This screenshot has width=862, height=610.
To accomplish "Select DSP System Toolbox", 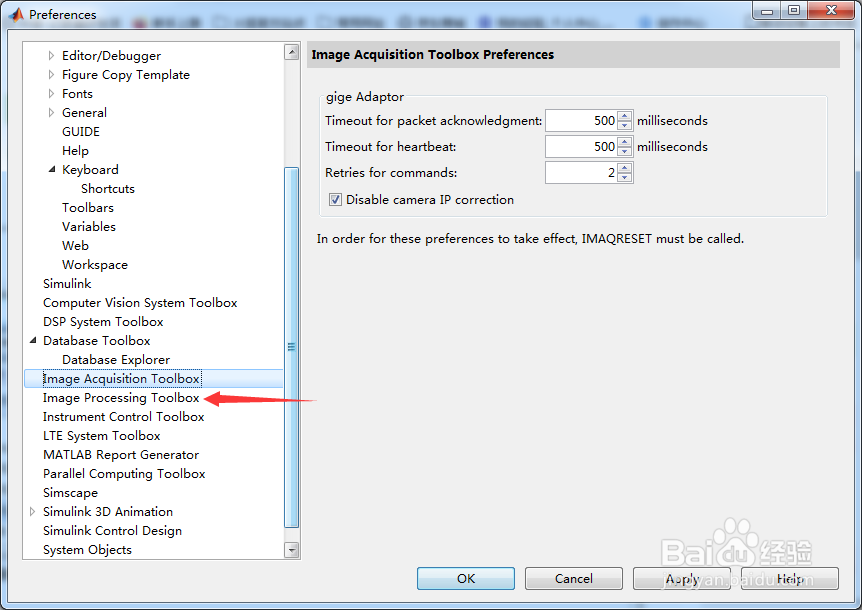I will click(103, 321).
